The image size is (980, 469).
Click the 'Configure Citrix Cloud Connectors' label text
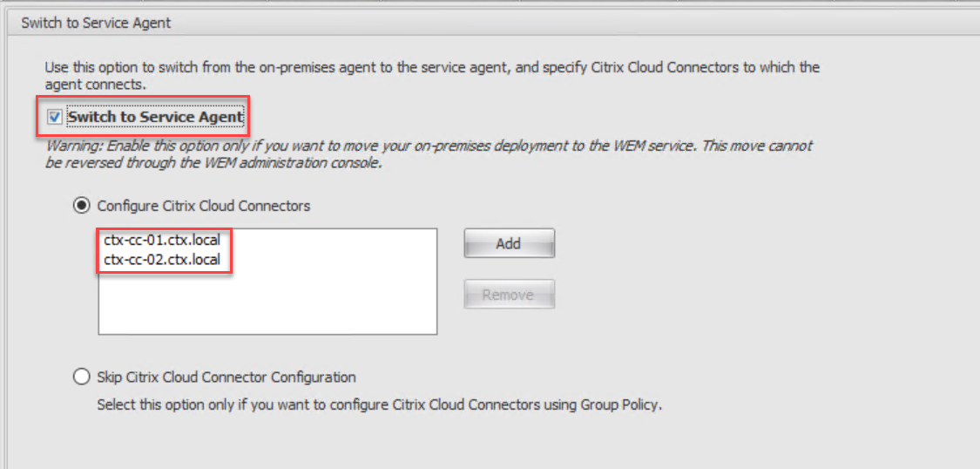pos(203,207)
